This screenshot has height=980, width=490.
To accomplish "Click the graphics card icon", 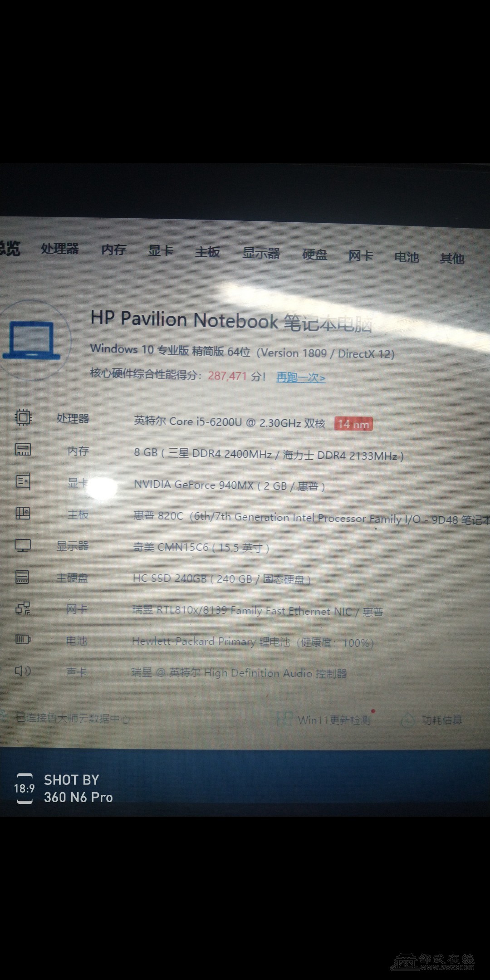I will pyautogui.click(x=23, y=481).
